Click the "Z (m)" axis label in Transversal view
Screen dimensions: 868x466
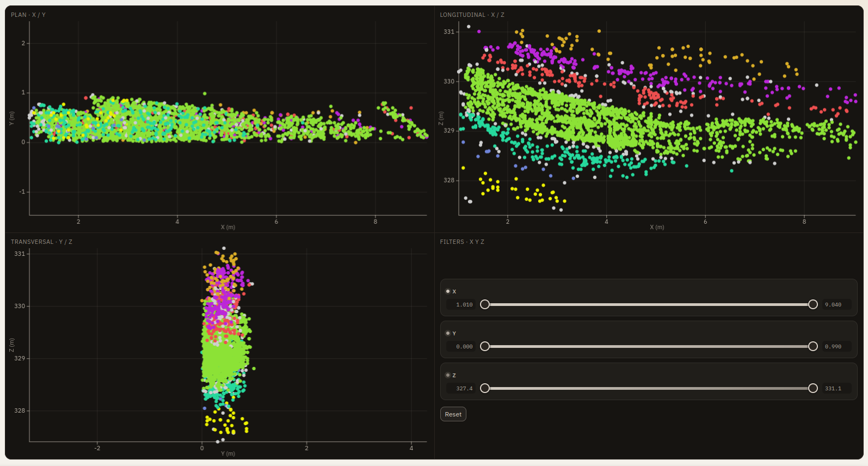click(x=11, y=345)
